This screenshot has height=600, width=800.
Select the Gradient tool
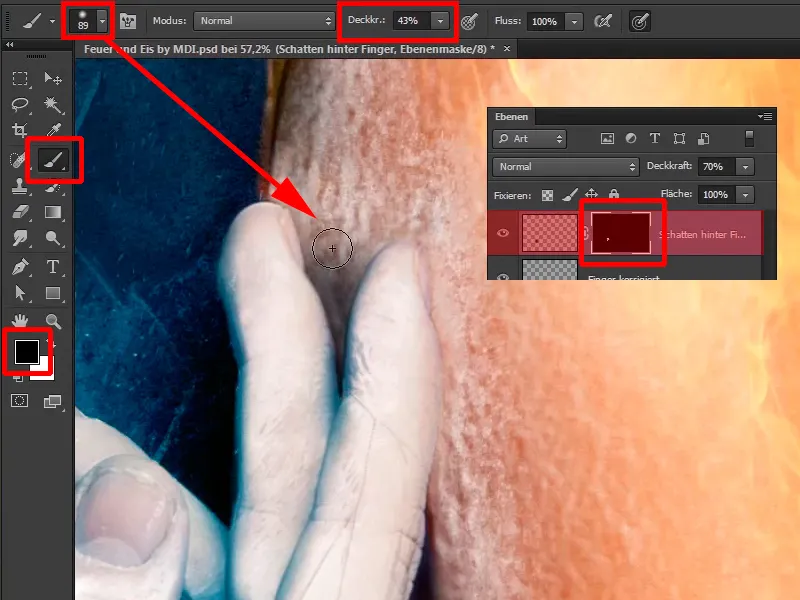click(x=53, y=212)
